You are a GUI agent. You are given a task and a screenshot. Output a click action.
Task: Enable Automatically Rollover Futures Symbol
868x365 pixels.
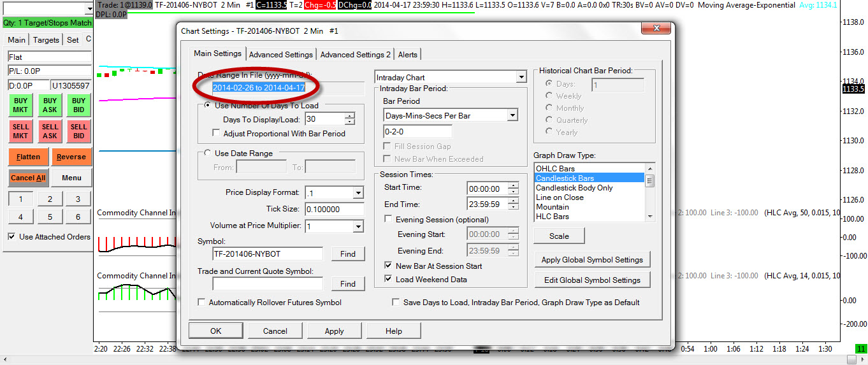[202, 303]
